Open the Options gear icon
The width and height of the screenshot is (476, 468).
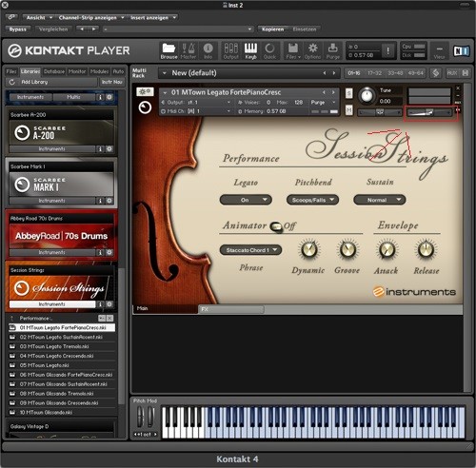[x=313, y=50]
